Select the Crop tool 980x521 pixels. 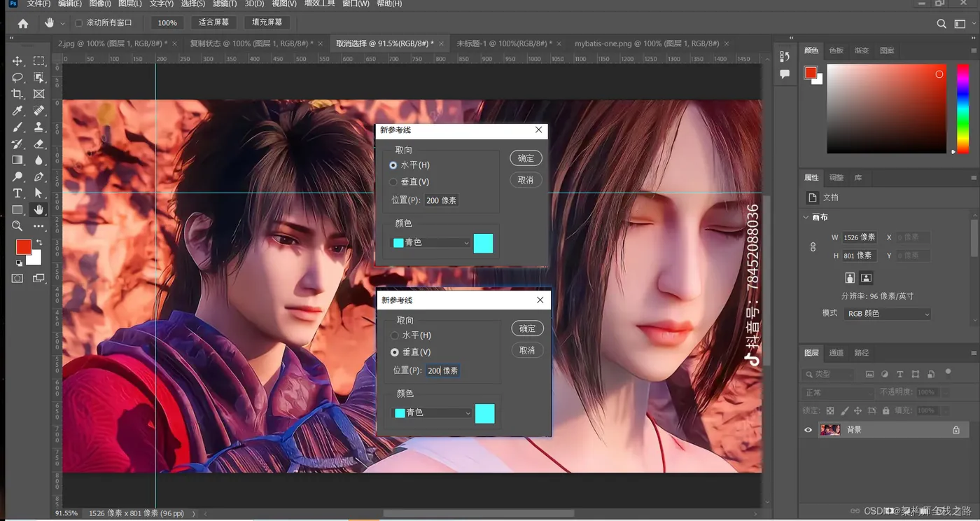tap(17, 94)
